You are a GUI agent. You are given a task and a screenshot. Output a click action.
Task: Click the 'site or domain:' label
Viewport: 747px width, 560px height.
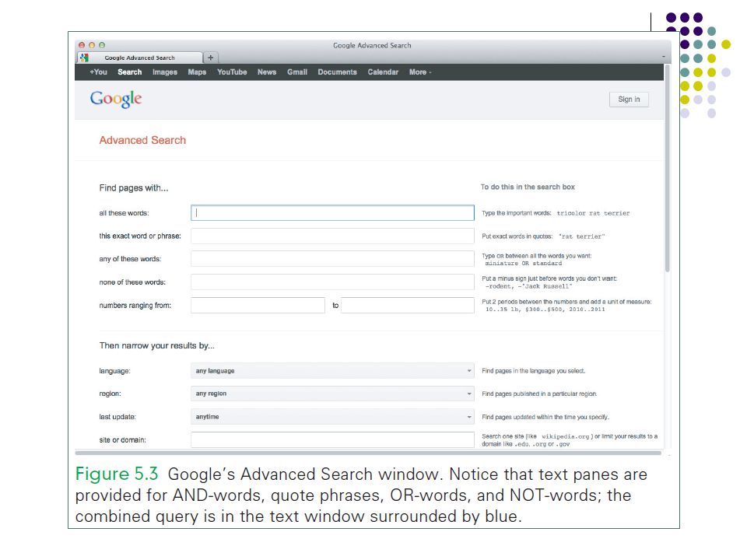point(122,440)
